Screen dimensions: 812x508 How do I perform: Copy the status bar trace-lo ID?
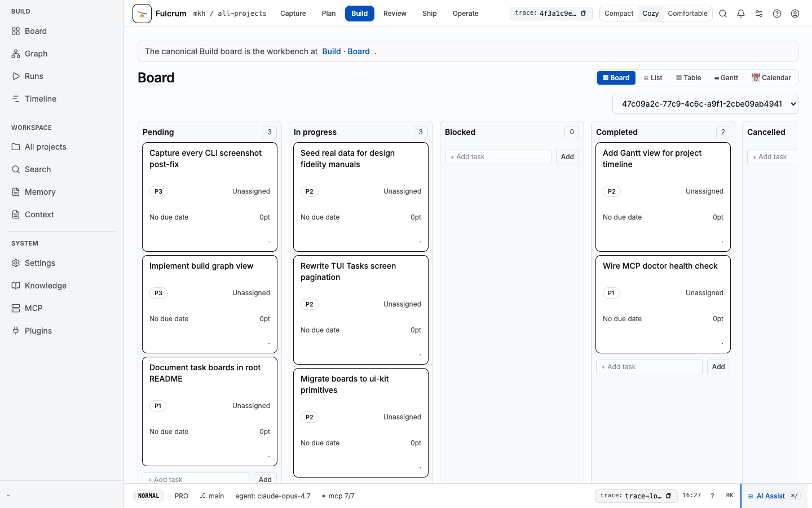click(x=668, y=496)
